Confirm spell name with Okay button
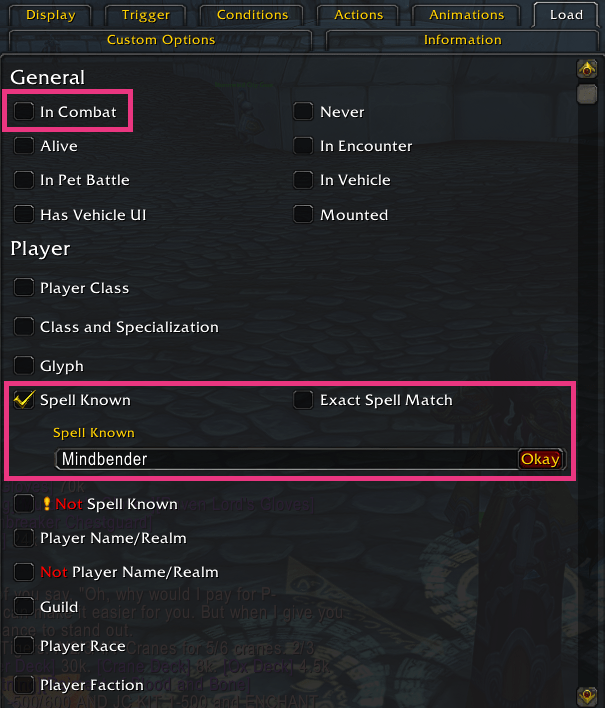Viewport: 605px width, 708px height. point(540,460)
